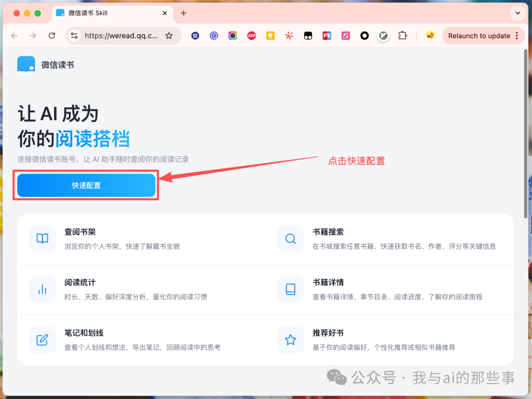Click the 微信读书 logo icon in the page header
This screenshot has height=399, width=532.
click(x=26, y=64)
